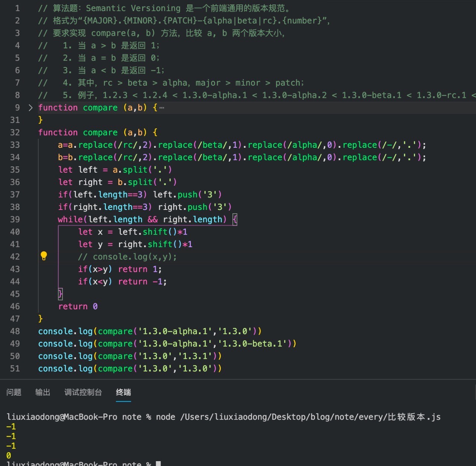
Task: Click 'a=a.replace' statement on line 33
Action: point(242,145)
